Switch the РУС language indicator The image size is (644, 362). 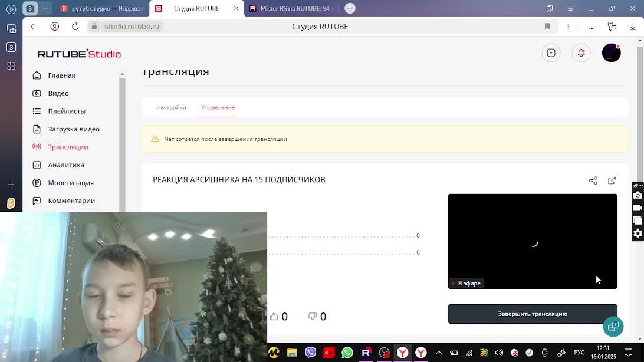click(579, 353)
